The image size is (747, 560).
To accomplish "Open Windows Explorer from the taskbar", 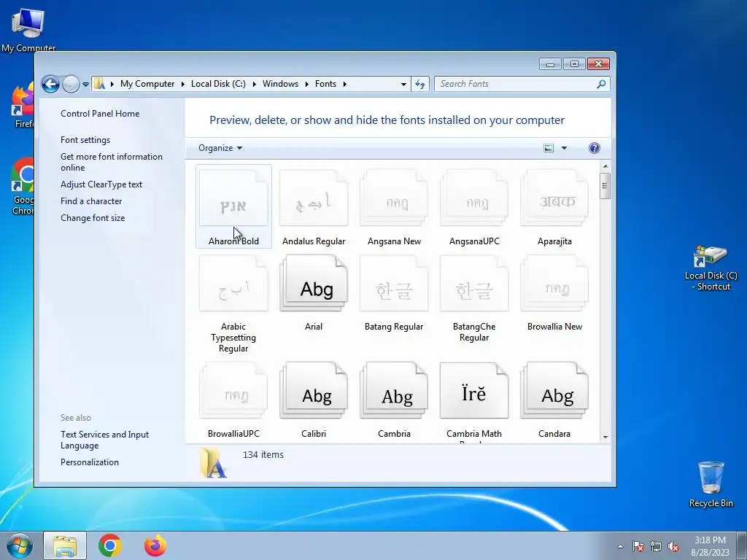I will [x=65, y=545].
